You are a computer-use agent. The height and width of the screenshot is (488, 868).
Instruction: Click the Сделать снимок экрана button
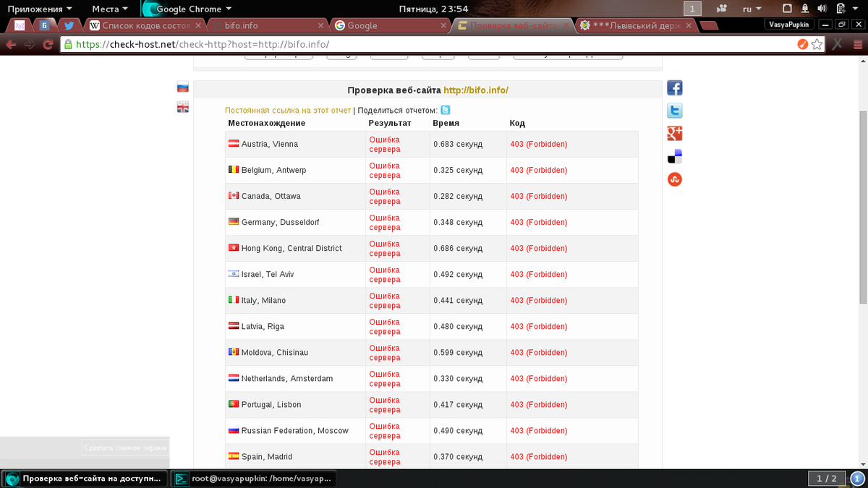coord(125,448)
